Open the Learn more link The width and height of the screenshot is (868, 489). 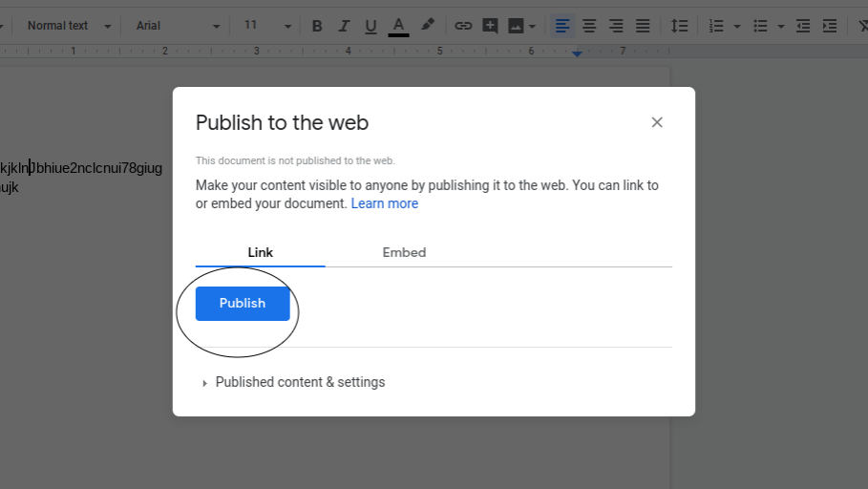pyautogui.click(x=384, y=203)
